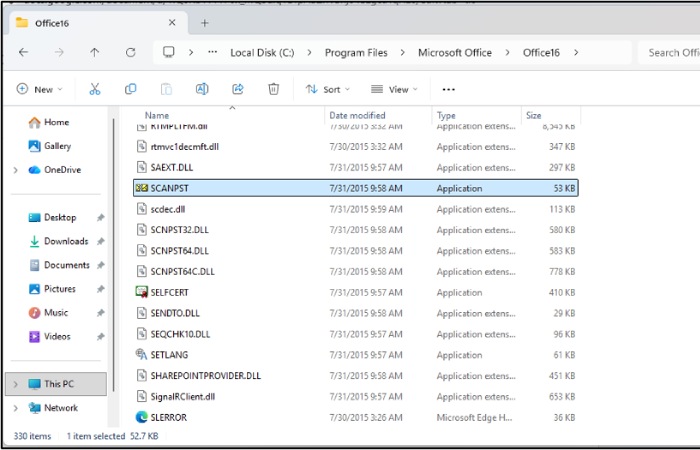The width and height of the screenshot is (700, 450).
Task: Open Music quick access folder
Action: (x=49, y=313)
